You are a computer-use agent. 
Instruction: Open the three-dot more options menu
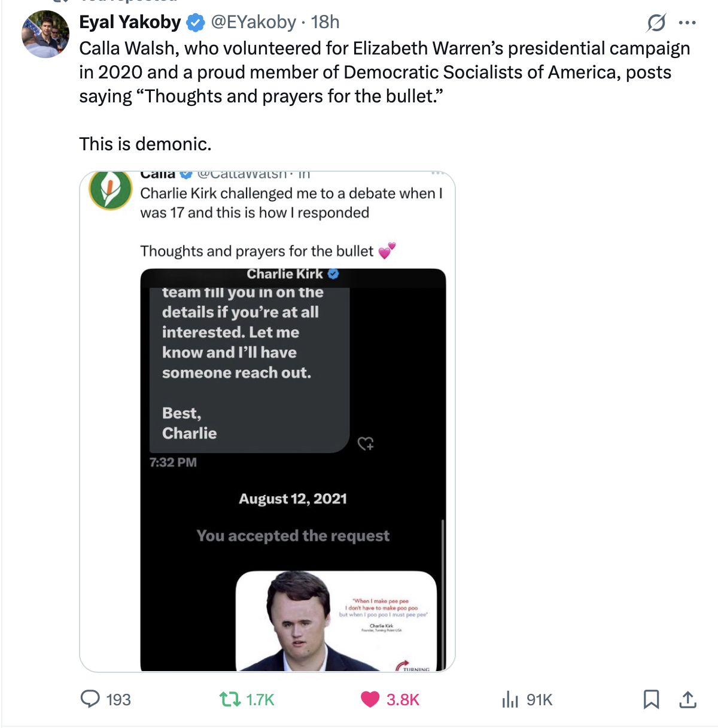tap(687, 23)
